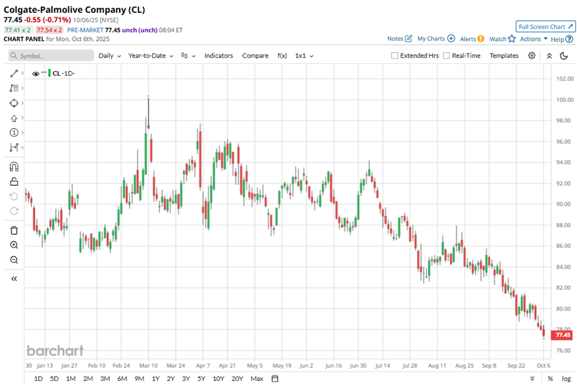Select the 1D time range

pyautogui.click(x=38, y=379)
